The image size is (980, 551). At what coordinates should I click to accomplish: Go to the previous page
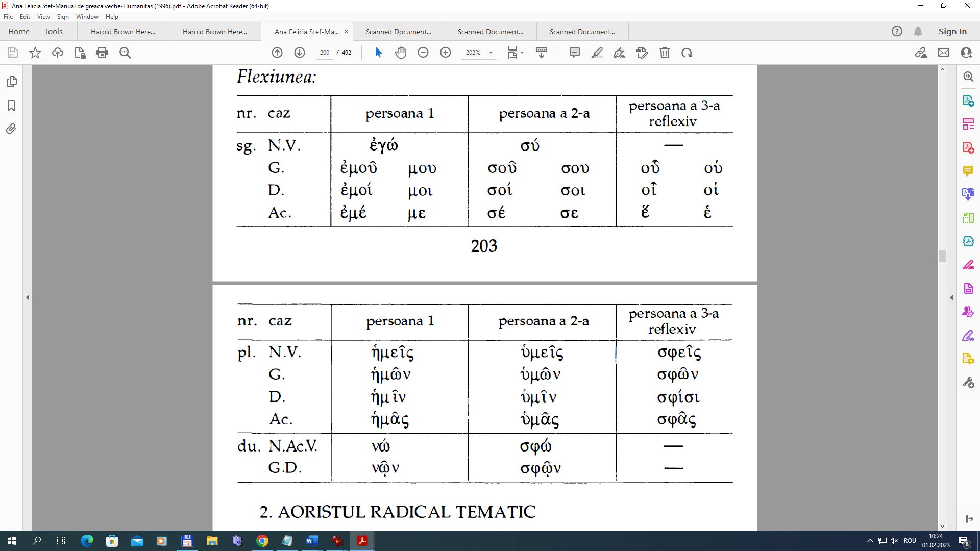[x=277, y=53]
